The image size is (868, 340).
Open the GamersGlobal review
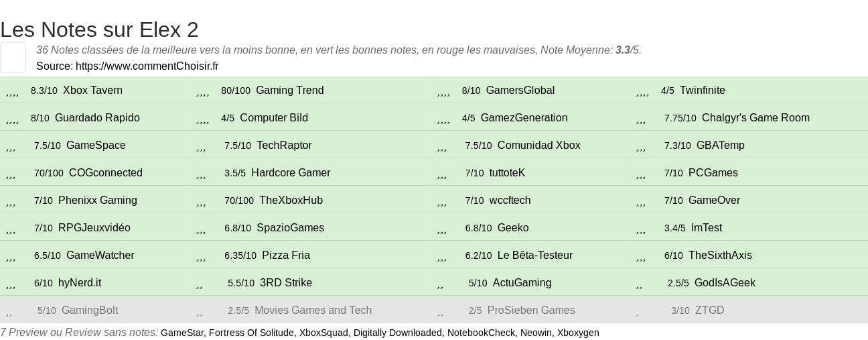(520, 91)
